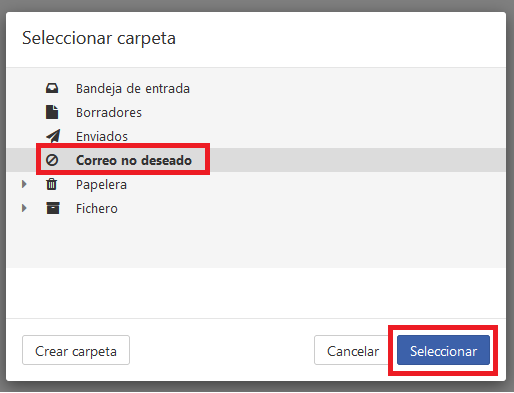Click the junk mail prohibited-sign icon
Screen dimensions: 514x393
click(x=52, y=160)
